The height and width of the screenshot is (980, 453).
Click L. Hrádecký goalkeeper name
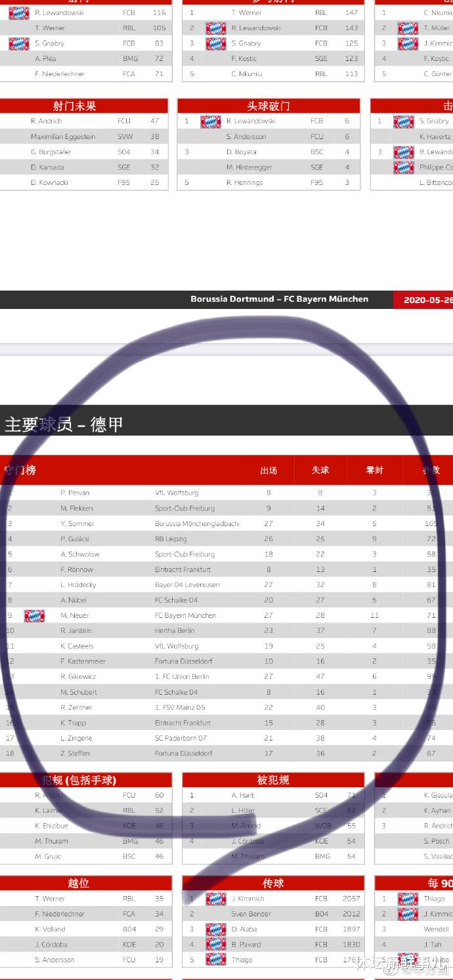tap(78, 584)
